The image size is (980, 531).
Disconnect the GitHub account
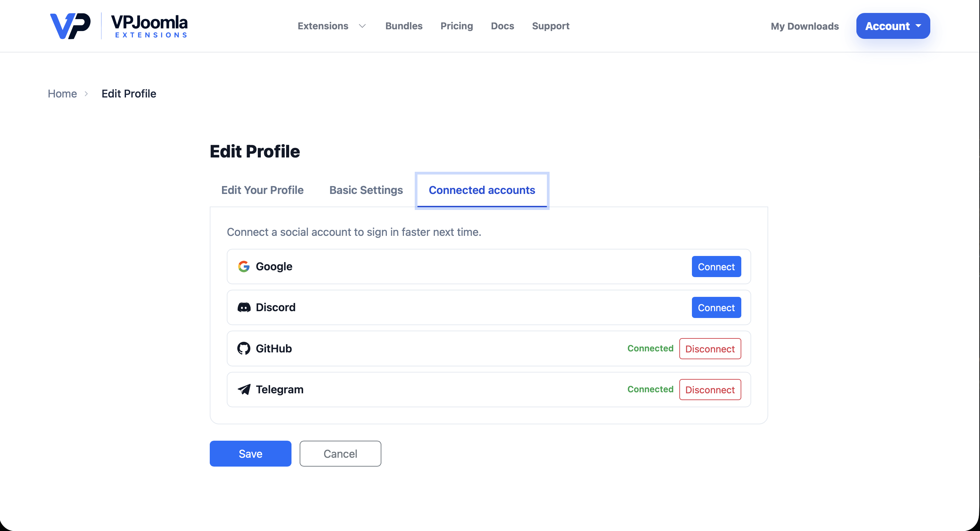[x=710, y=349]
